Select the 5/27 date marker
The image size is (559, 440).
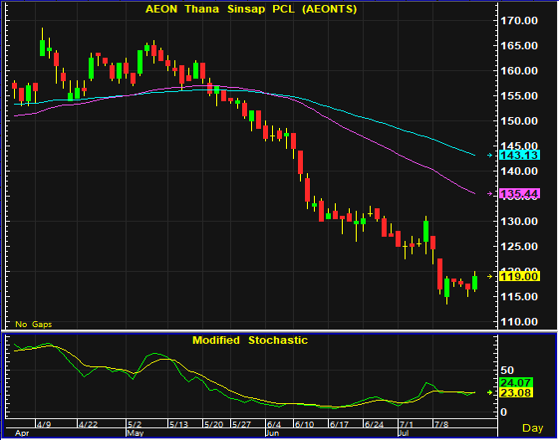[242, 424]
